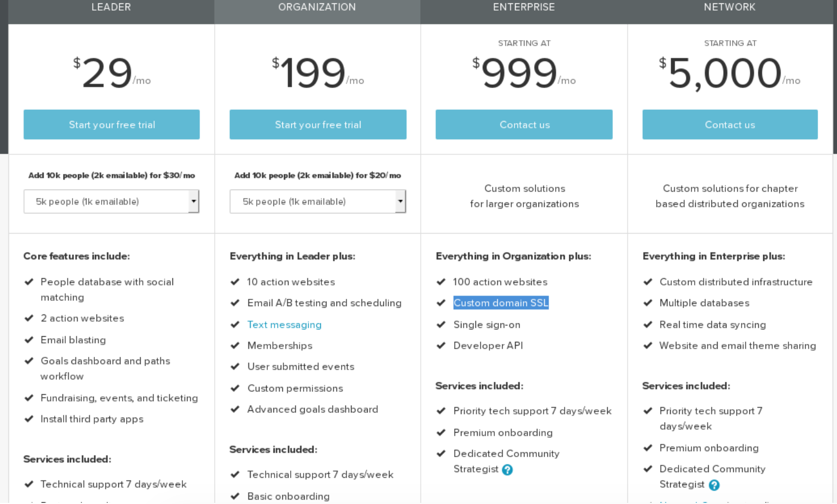Viewport: 837px width, 504px height.
Task: Select the Enterprise plan header
Action: 523,8
